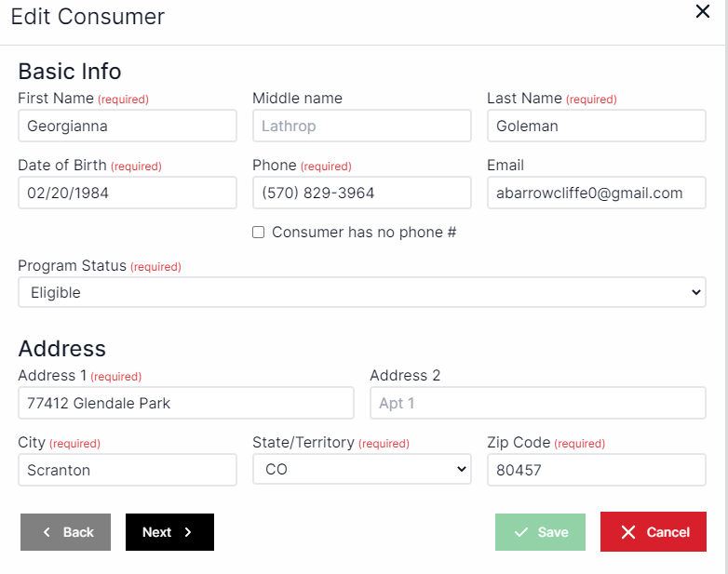The height and width of the screenshot is (574, 728).
Task: Open the Program Status dropdown
Action: (361, 292)
